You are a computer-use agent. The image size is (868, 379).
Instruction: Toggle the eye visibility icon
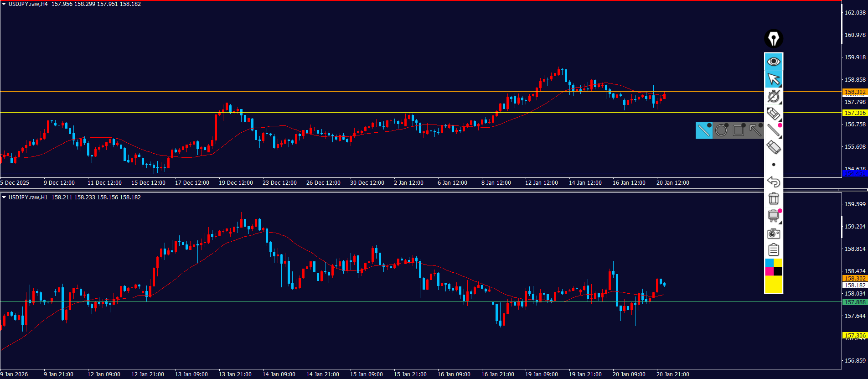(774, 62)
